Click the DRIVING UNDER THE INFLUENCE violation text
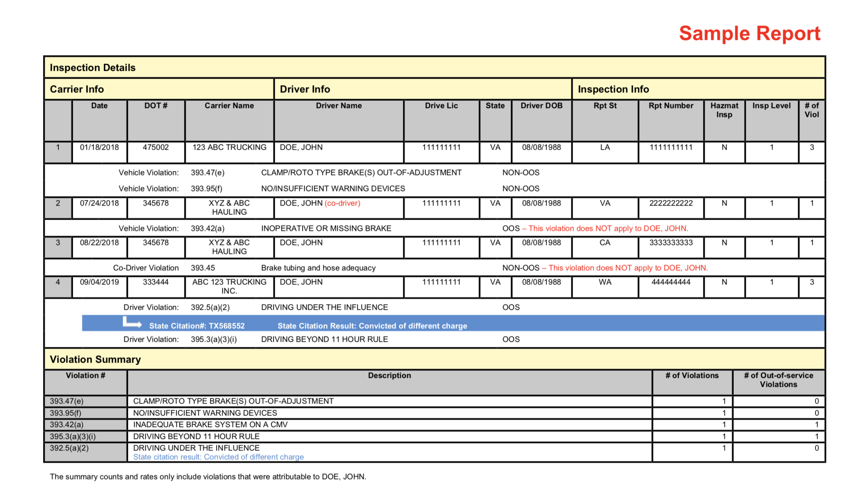Screen dimensions: 868x498 (x=324, y=307)
